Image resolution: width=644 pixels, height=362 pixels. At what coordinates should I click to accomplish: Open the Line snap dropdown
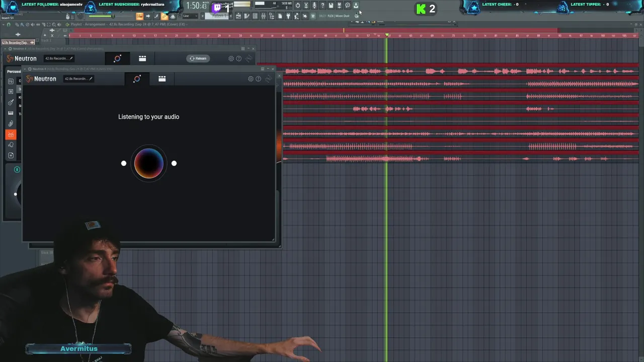pyautogui.click(x=190, y=16)
